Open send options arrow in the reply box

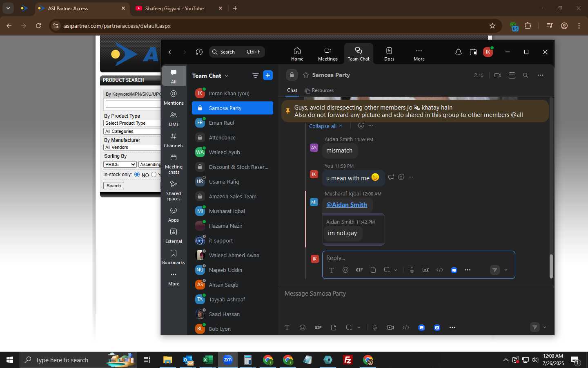tap(506, 270)
